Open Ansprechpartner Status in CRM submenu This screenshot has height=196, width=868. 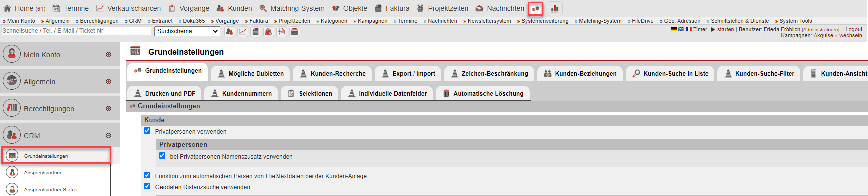point(51,190)
